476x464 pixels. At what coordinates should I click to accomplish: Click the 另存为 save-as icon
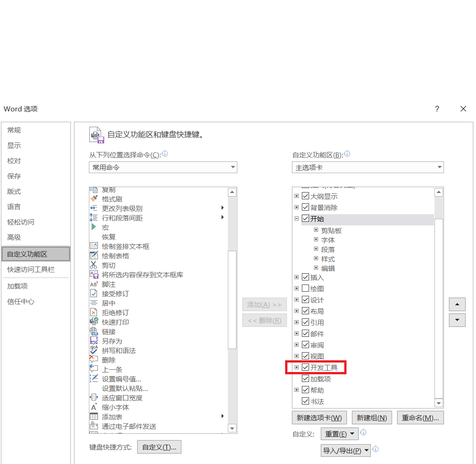tap(94, 341)
